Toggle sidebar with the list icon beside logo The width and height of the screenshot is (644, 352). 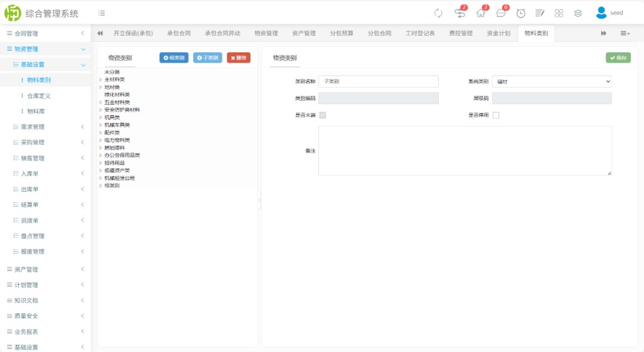[x=102, y=13]
